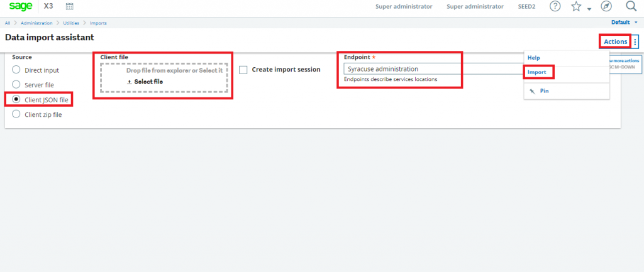Open the Actions menu
The height and width of the screenshot is (272, 644).
point(615,41)
